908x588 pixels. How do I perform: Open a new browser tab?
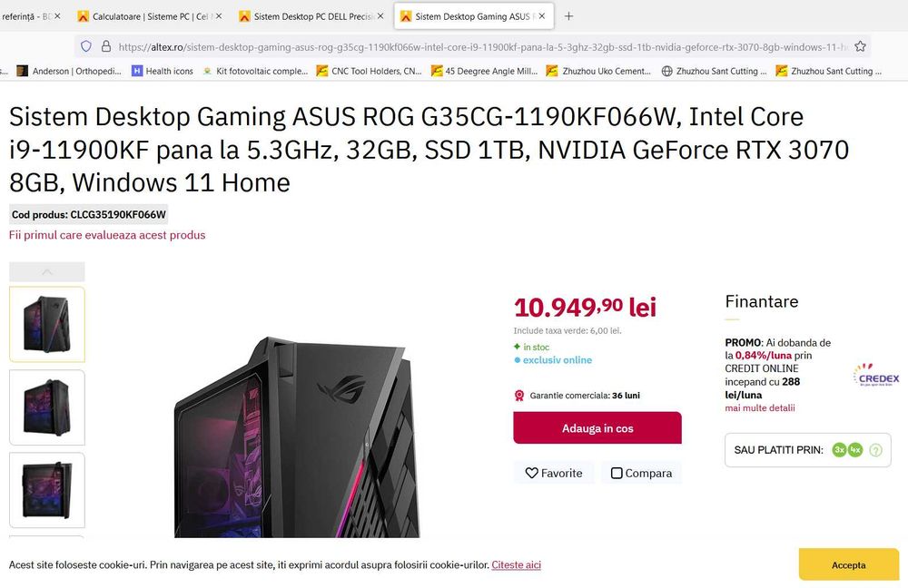tap(568, 16)
